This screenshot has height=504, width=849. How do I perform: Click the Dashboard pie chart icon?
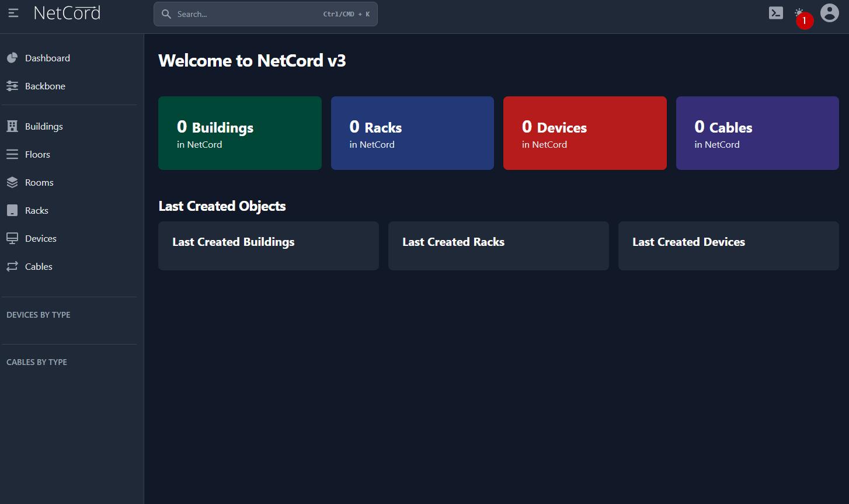(x=12, y=58)
